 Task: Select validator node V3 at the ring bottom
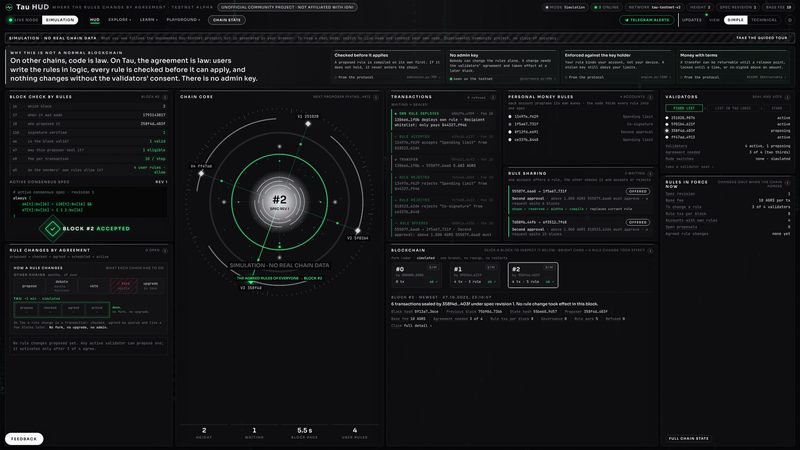click(x=251, y=281)
